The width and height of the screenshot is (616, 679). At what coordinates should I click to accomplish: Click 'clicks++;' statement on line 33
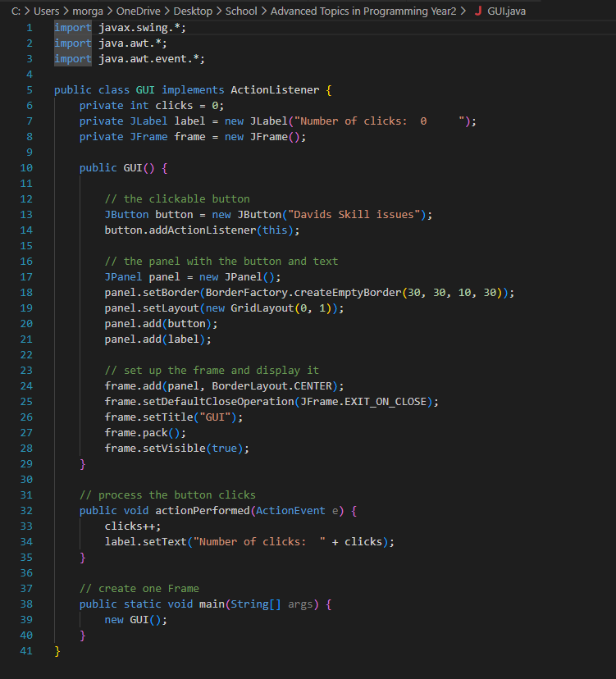[133, 526]
